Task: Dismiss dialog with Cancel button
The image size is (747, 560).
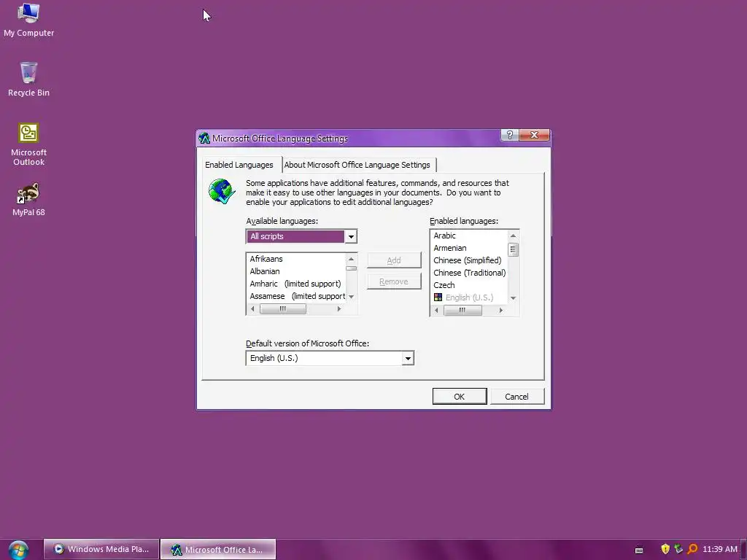Action: pyautogui.click(x=517, y=397)
